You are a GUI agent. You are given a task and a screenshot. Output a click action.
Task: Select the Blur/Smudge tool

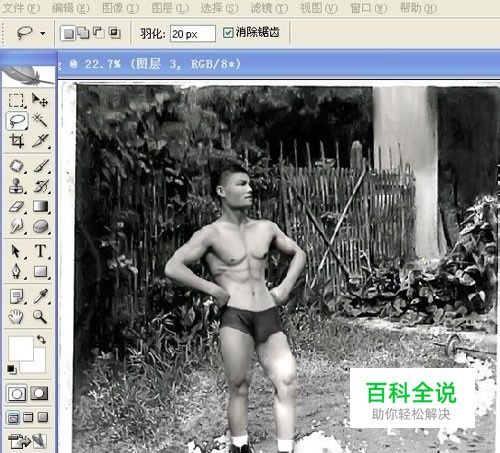pos(16,227)
